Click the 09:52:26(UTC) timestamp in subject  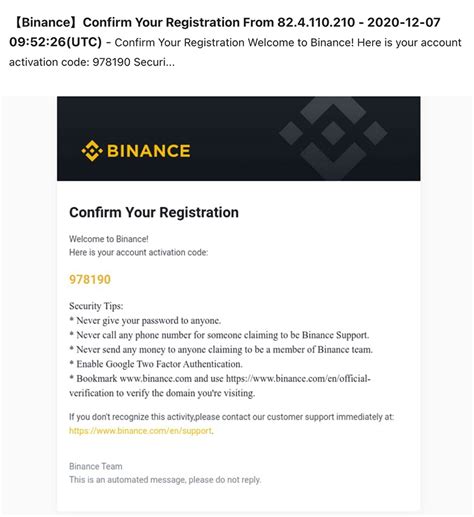pyautogui.click(x=55, y=42)
